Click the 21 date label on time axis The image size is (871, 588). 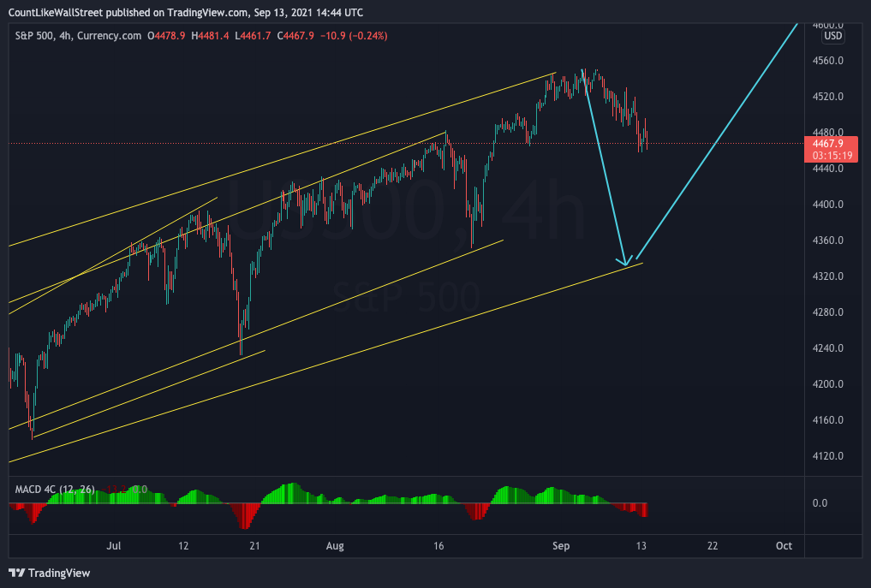coord(254,546)
